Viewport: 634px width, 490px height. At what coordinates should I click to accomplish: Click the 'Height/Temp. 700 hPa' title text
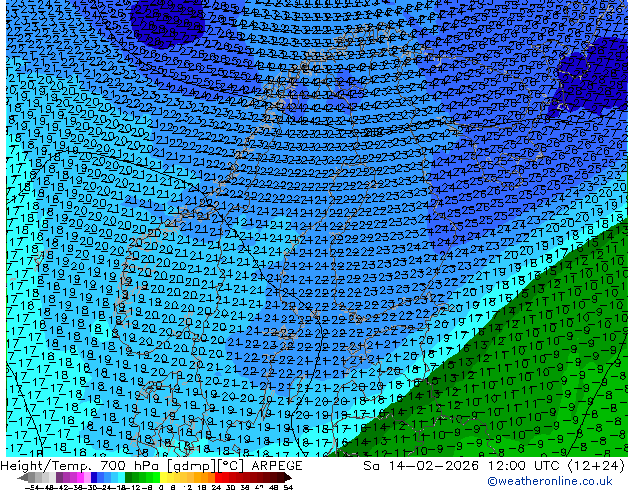80,466
